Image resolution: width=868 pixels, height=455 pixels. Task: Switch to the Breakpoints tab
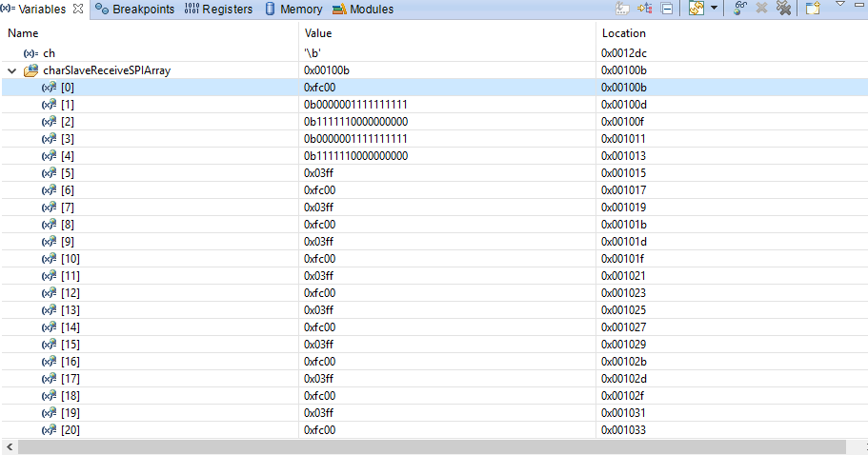tap(134, 10)
